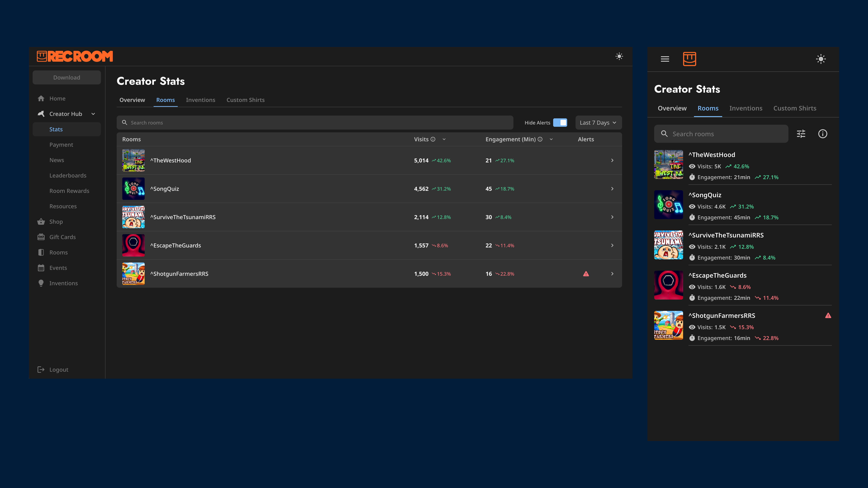Open the Stats sidebar link
This screenshot has height=488, width=868.
tap(67, 129)
